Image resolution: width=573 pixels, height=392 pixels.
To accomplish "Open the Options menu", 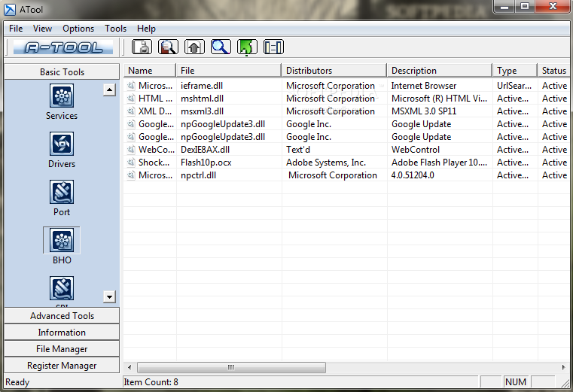I will pos(78,29).
